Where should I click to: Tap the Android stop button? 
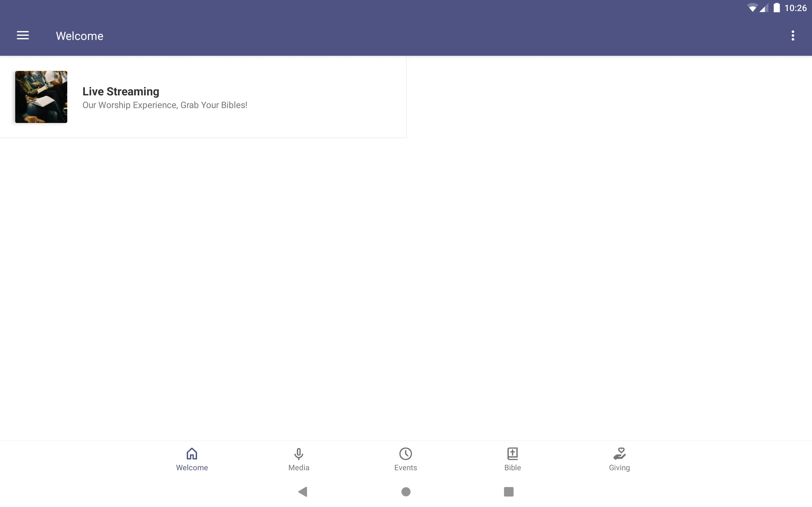(508, 492)
